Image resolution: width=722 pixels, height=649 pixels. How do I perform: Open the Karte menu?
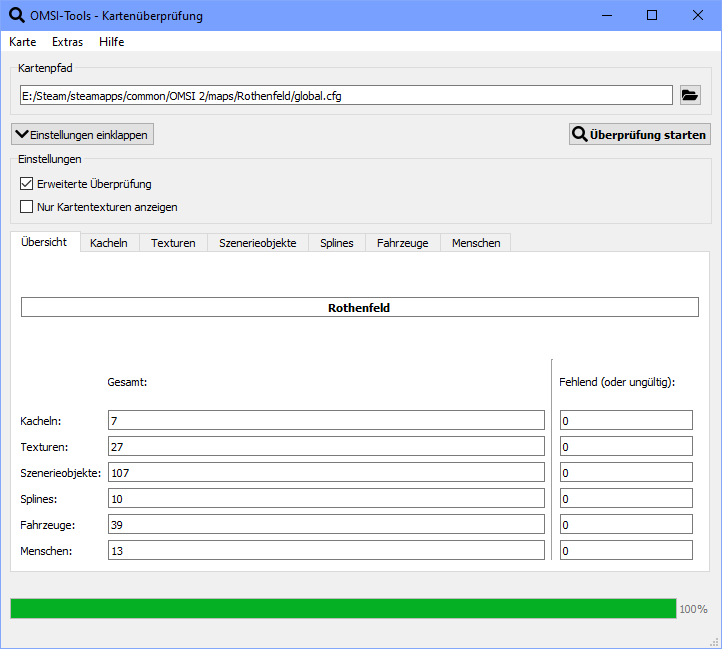22,42
